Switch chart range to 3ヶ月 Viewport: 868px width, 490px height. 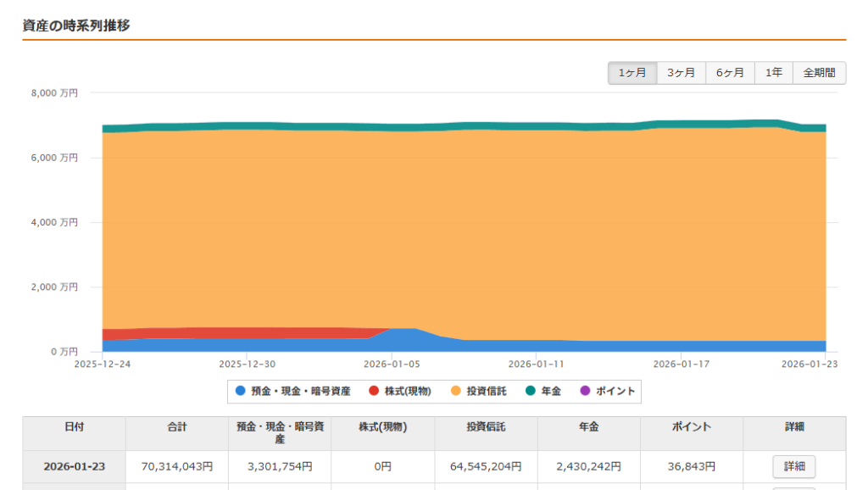click(681, 73)
